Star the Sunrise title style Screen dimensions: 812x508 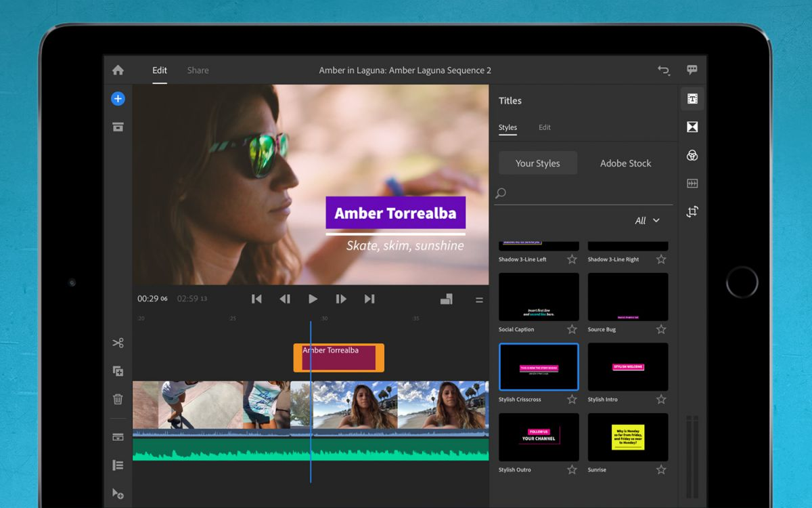coord(661,469)
